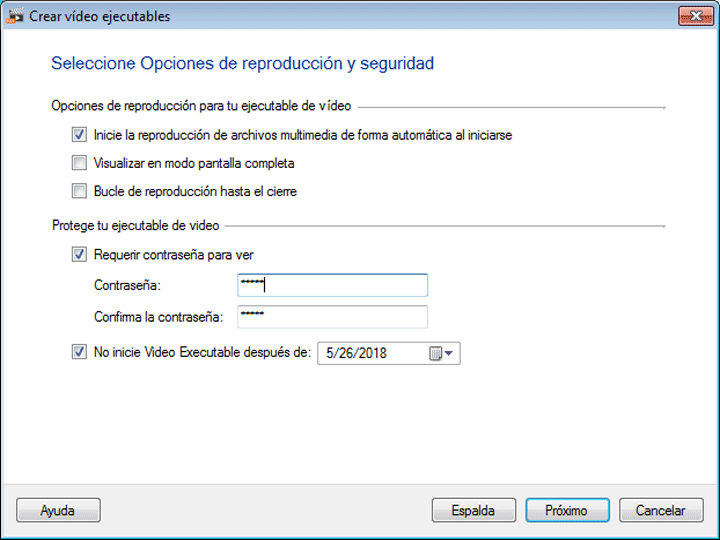720x540 pixels.
Task: Open the calendar date picker dropdown
Action: 442,353
